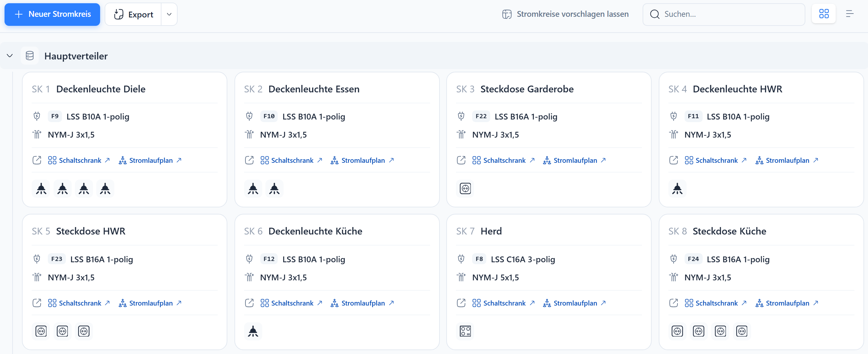
Task: Select stove icon in Herd card
Action: coord(465,331)
